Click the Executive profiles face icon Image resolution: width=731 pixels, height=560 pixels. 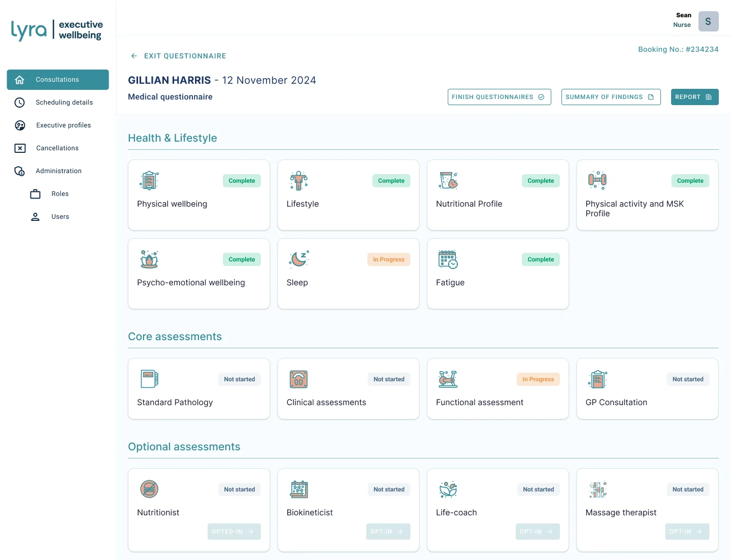[20, 125]
